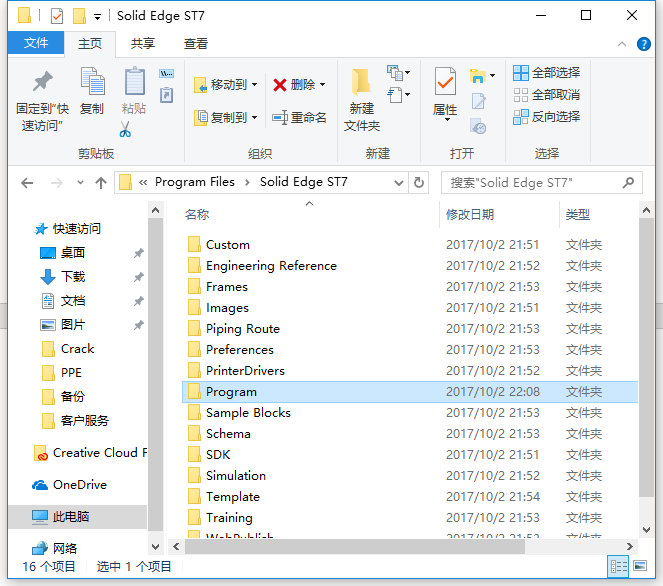Click the Properties icon in title bar quick access
Screen dimensions: 663x586
57,16
